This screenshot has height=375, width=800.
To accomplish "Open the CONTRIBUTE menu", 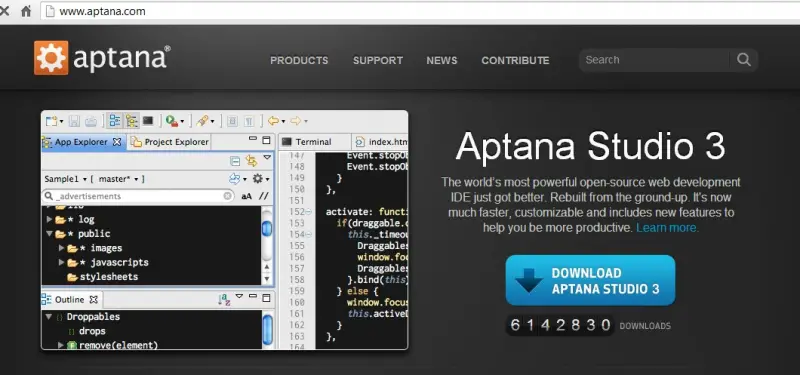I will 515,60.
